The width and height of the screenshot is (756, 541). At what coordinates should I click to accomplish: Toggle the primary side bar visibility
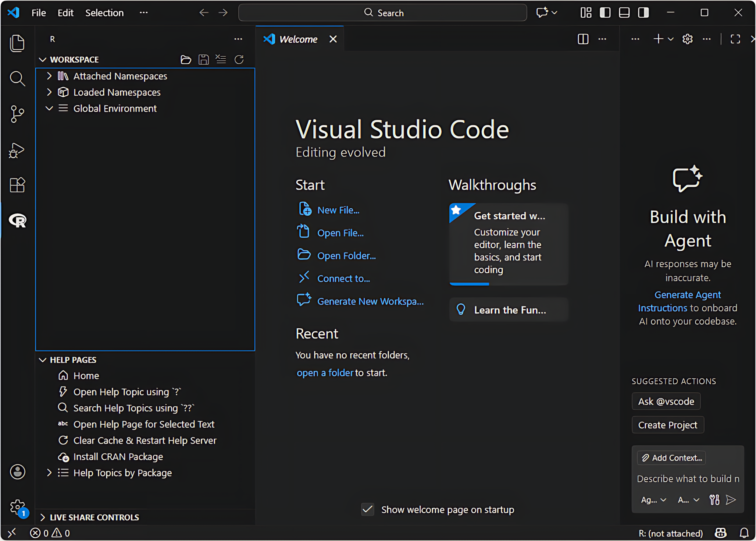[x=605, y=13]
